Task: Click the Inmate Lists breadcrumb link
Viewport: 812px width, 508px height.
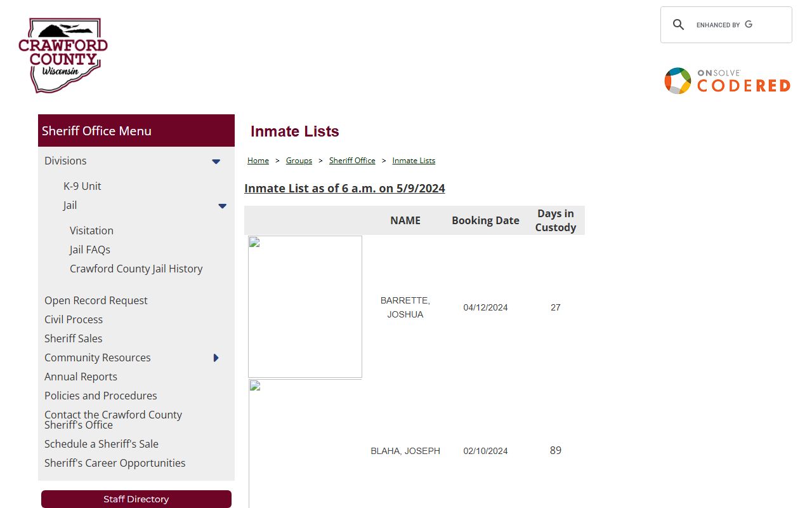Action: pyautogui.click(x=414, y=161)
